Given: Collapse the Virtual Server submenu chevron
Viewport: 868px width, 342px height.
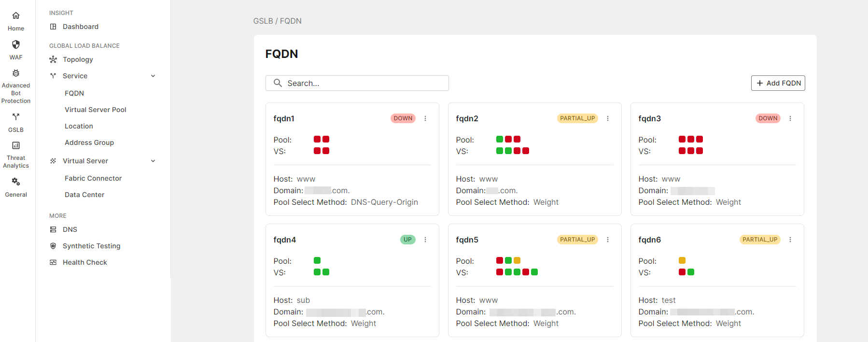Looking at the screenshot, I should coord(153,161).
